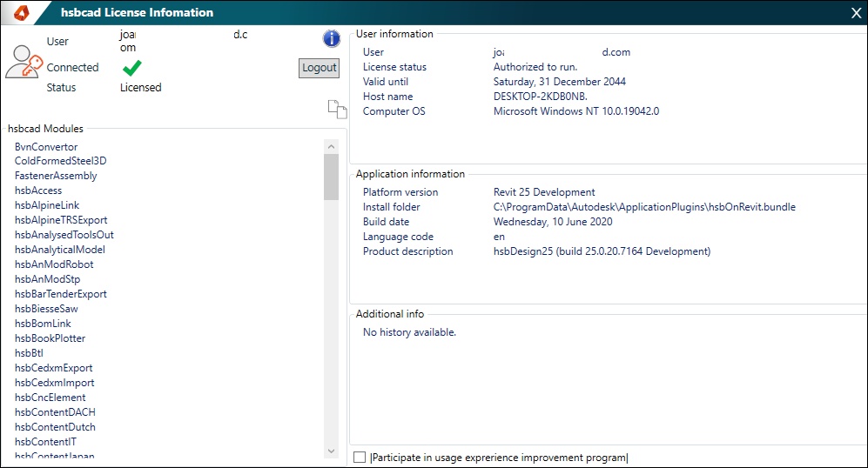Select hsbBarTenderExport module
The height and width of the screenshot is (468, 868).
pyautogui.click(x=61, y=294)
